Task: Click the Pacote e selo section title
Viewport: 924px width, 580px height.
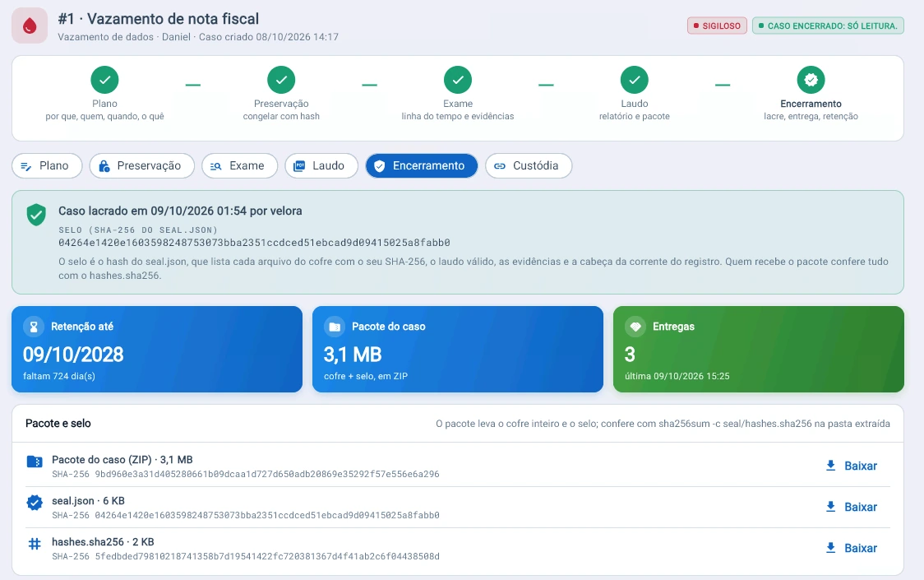Action: [58, 423]
